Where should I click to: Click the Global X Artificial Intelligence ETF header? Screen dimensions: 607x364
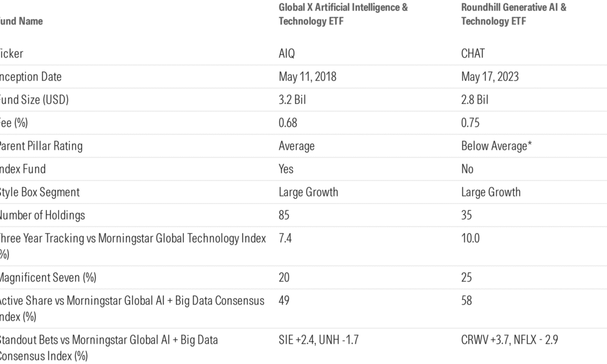tap(343, 14)
